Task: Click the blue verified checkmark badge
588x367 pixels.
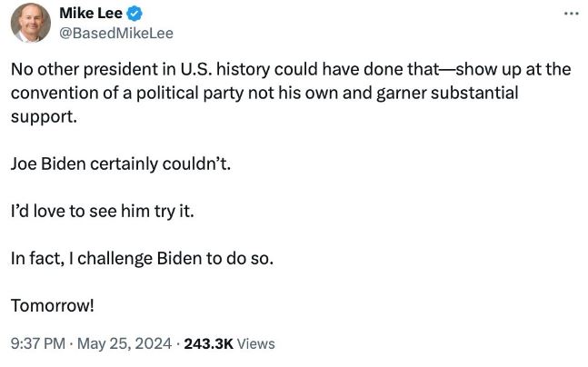Action: tap(135, 14)
